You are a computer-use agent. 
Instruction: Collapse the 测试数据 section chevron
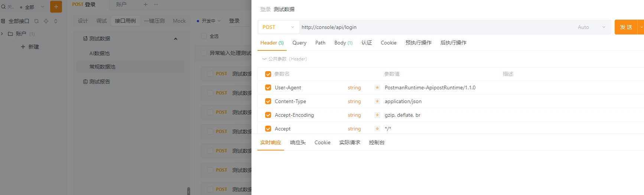[176, 39]
